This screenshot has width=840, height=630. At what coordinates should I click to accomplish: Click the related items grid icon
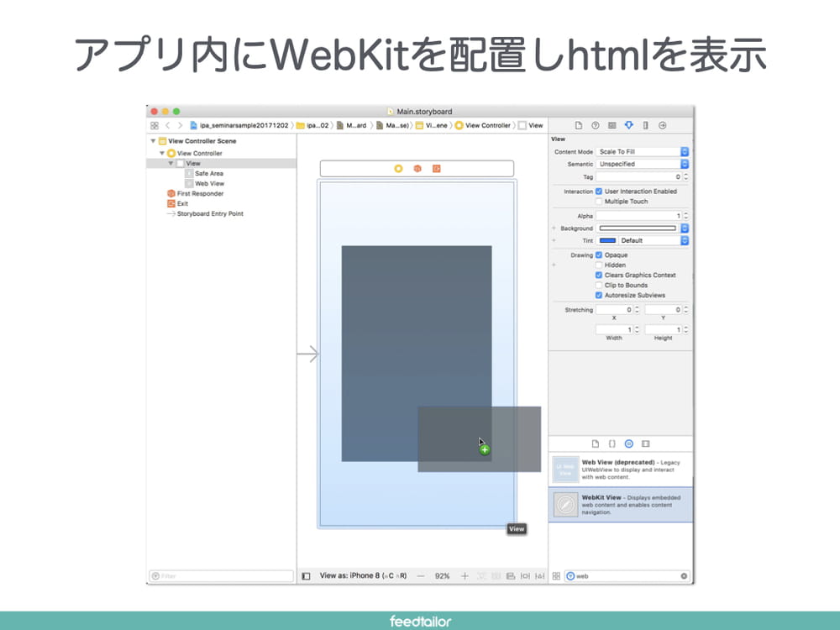155,125
